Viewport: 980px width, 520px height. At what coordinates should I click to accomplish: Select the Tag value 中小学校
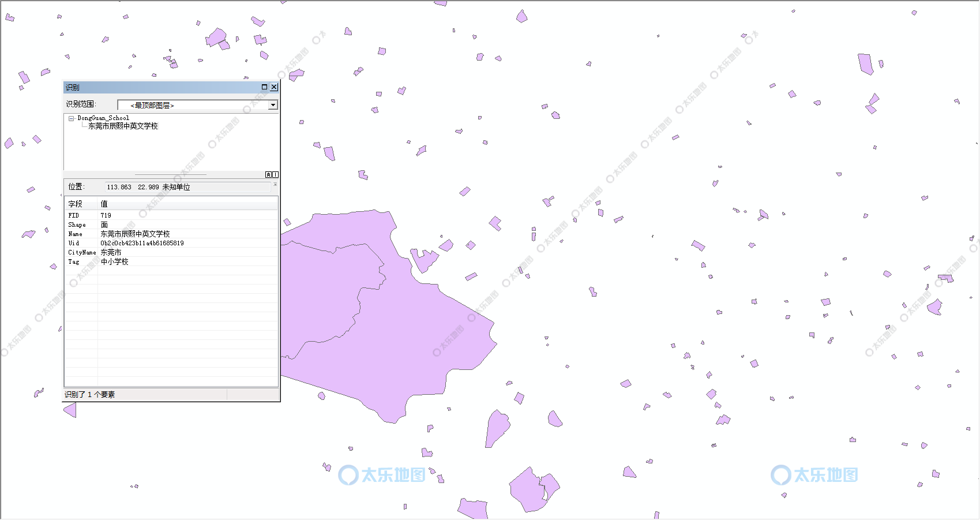pyautogui.click(x=114, y=261)
